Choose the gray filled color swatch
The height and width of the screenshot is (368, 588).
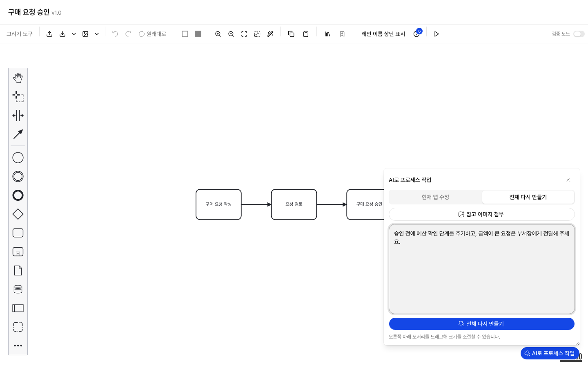point(198,34)
